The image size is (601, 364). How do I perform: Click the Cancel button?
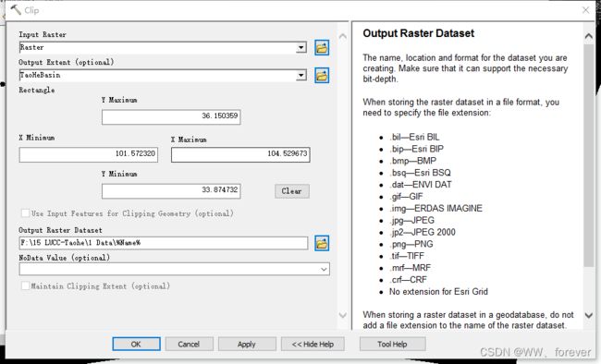(x=189, y=344)
